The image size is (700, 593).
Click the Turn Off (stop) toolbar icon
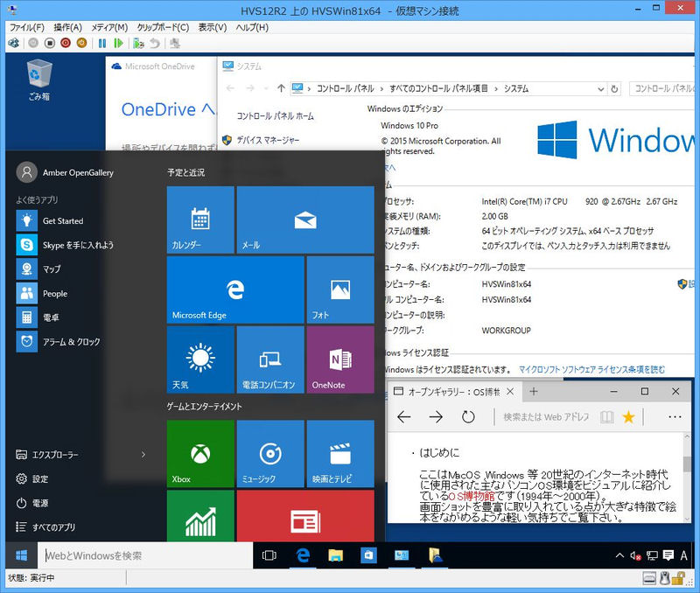(x=50, y=43)
